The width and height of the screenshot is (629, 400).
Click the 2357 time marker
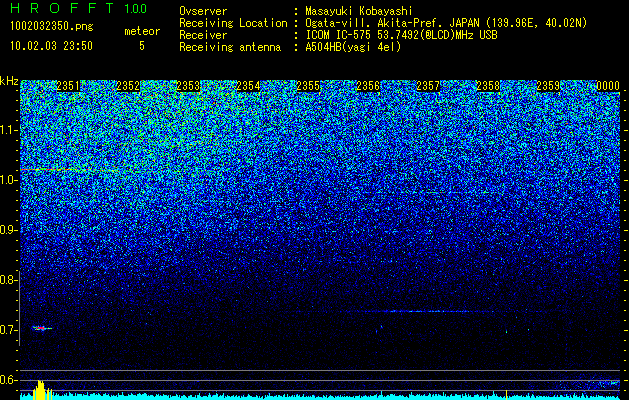point(428,86)
